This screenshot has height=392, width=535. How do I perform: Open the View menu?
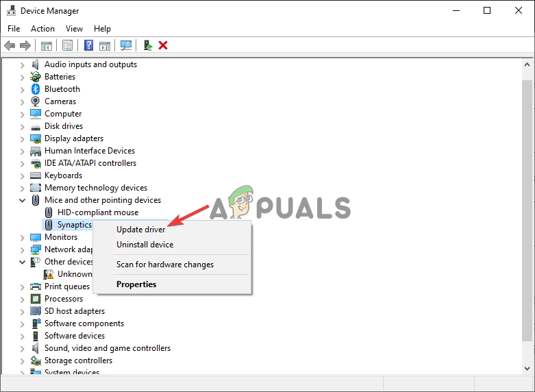[74, 29]
